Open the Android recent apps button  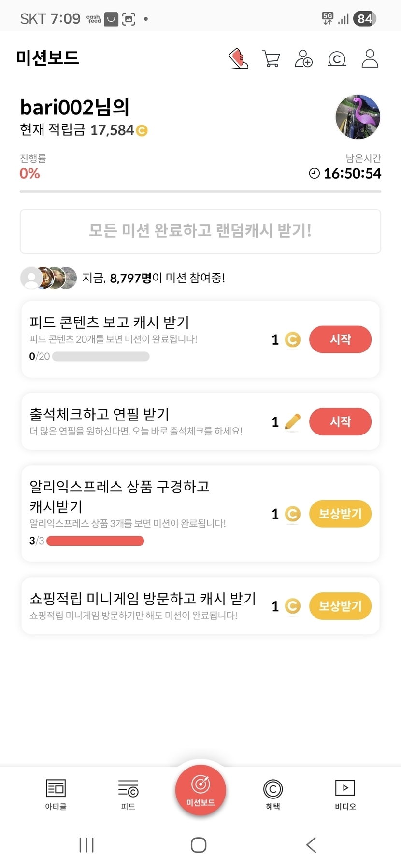pyautogui.click(x=86, y=845)
